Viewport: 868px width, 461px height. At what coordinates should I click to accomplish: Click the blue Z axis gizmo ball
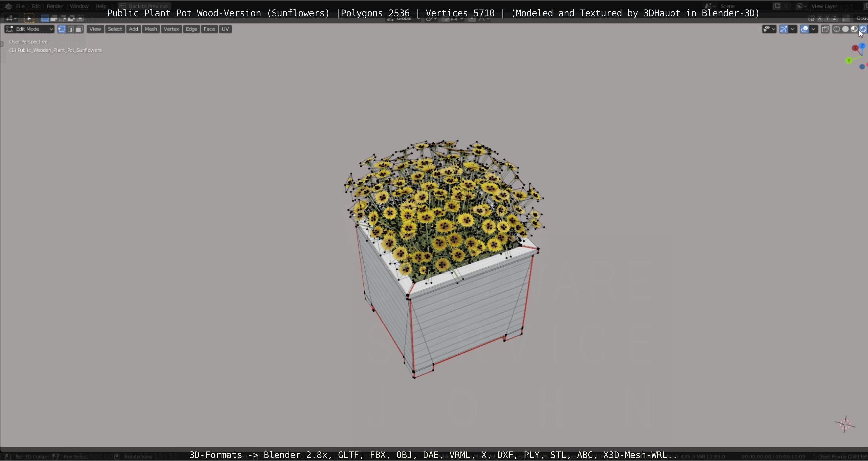click(x=863, y=45)
